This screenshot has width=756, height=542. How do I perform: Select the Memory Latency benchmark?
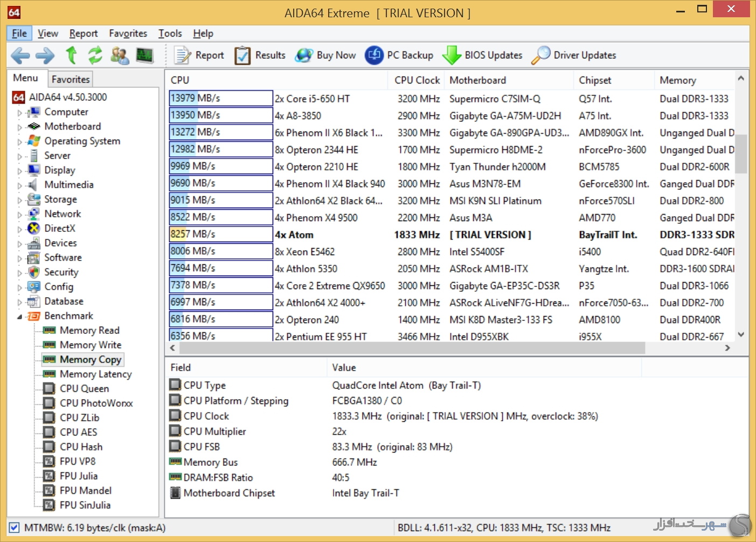click(95, 374)
